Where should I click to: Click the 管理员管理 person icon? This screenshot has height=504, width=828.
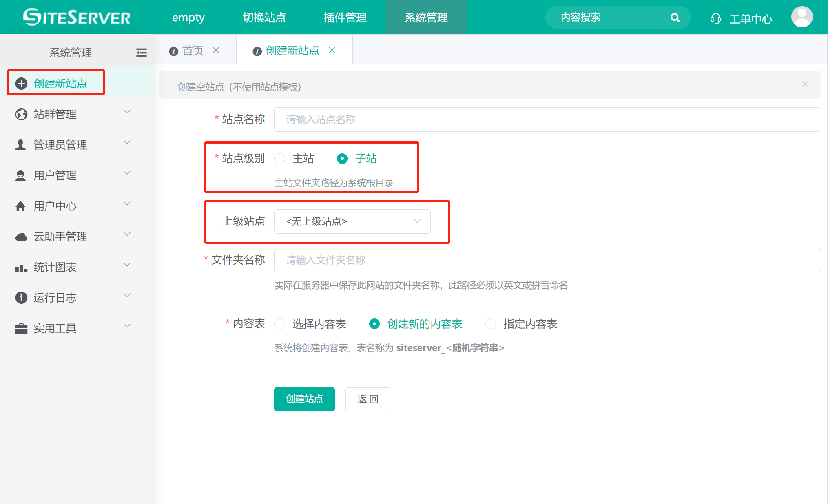(21, 144)
